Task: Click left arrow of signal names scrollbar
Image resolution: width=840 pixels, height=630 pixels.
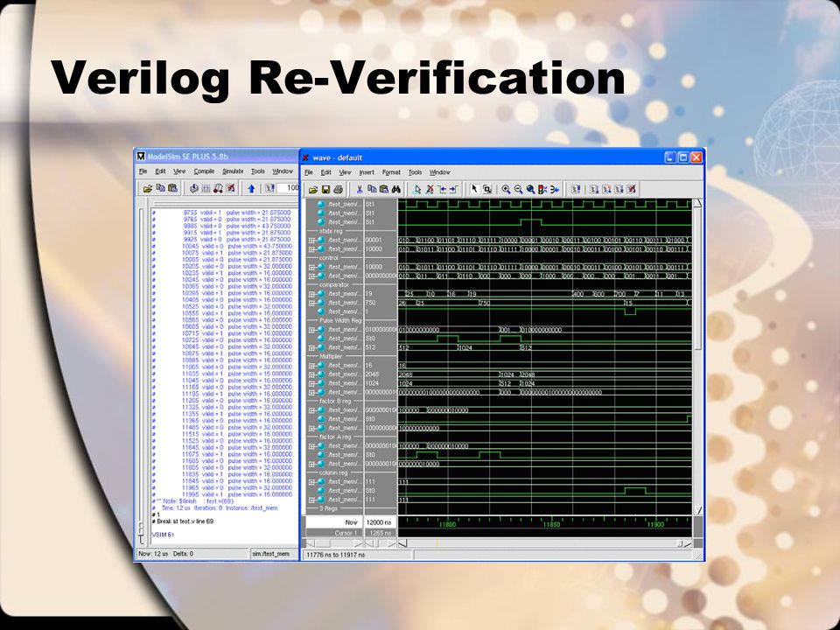Action: pyautogui.click(x=310, y=543)
